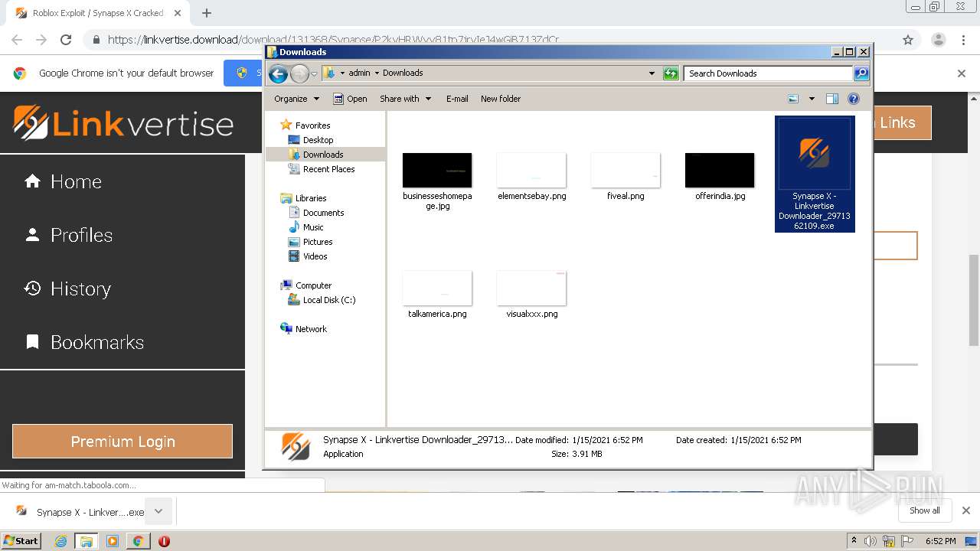
Task: Bookmark this page with the star icon
Action: (x=908, y=40)
